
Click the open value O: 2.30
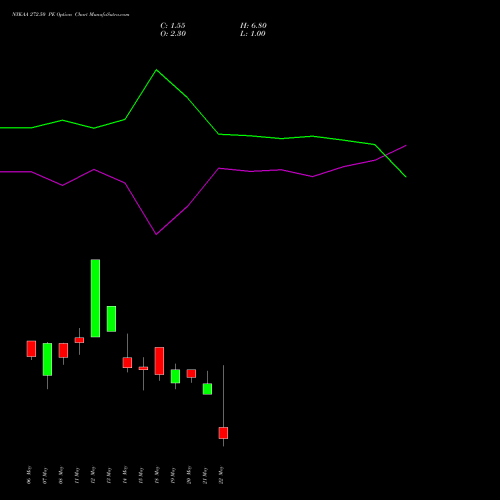click(173, 34)
